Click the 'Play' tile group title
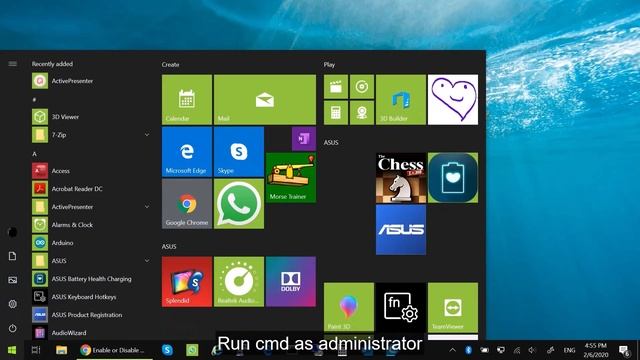The width and height of the screenshot is (640, 360). (x=329, y=64)
